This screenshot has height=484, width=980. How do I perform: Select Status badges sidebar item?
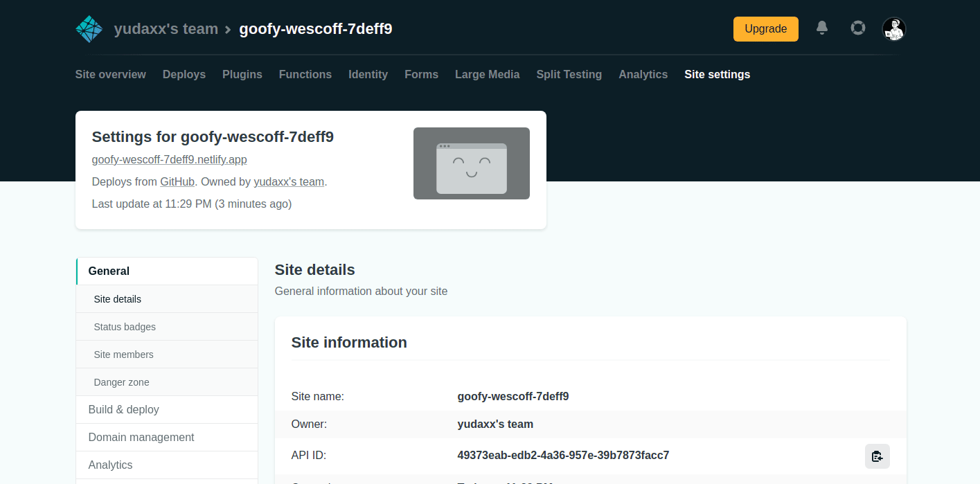(167, 327)
